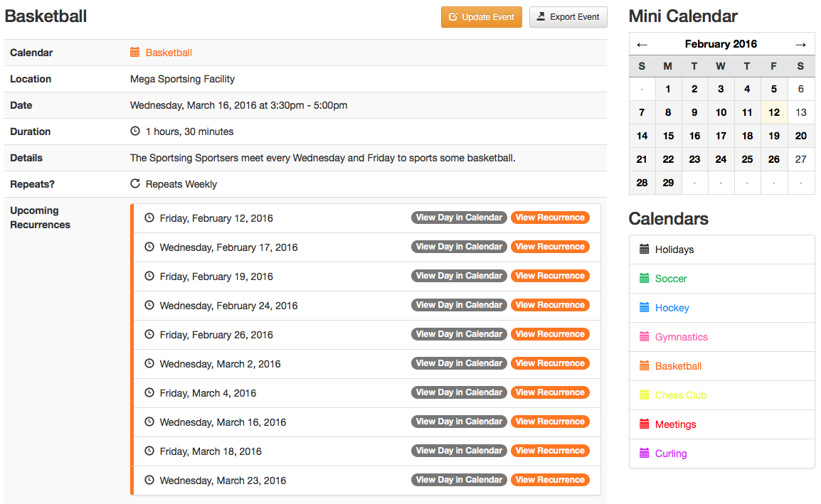
Task: View Day in Calendar for Wednesday, February 17, 2016
Action: click(459, 247)
